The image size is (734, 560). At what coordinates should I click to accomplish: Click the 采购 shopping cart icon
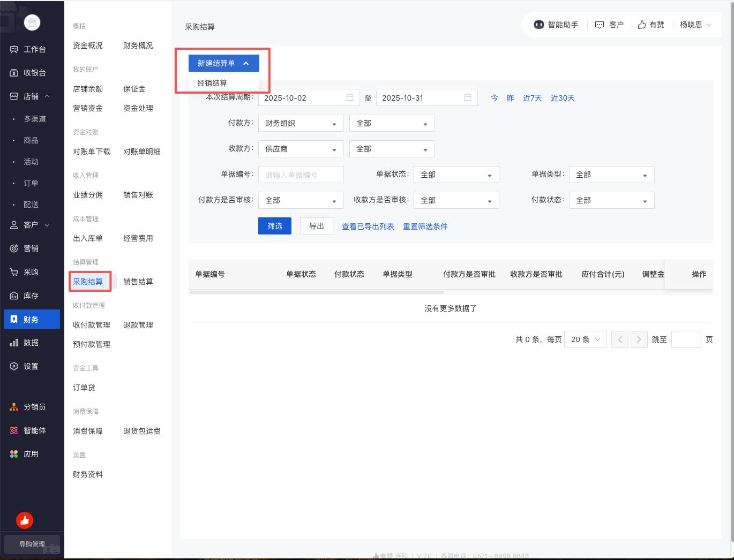14,272
